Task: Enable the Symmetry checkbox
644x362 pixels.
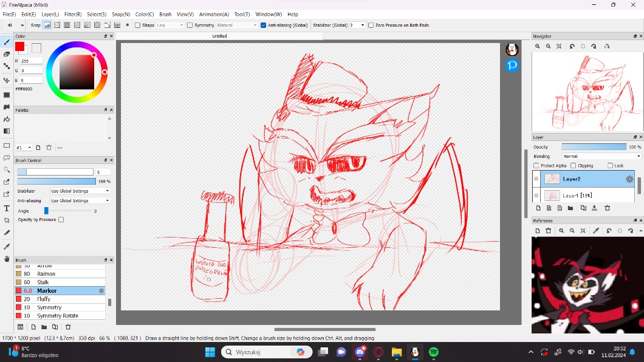Action: (190, 26)
